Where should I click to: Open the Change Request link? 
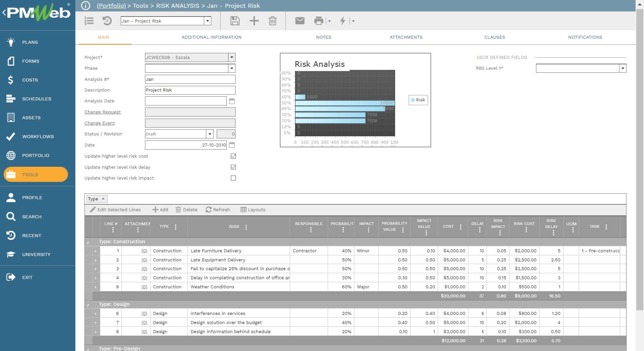102,112
